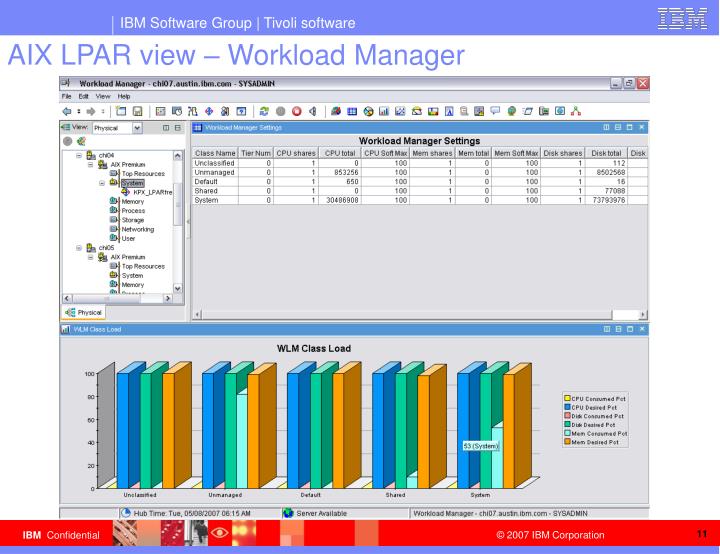
Task: Click Mem Desired Pct orange legend swatch
Action: 567,442
